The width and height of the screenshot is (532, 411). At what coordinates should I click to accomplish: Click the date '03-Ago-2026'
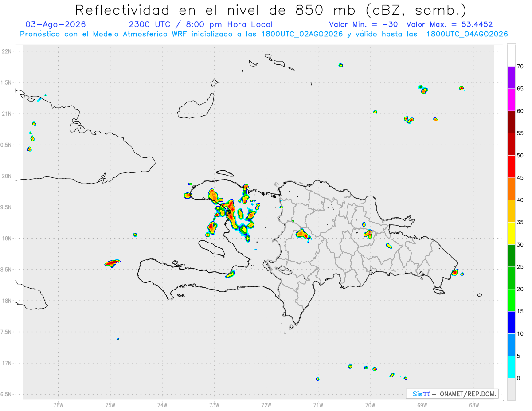[56, 24]
